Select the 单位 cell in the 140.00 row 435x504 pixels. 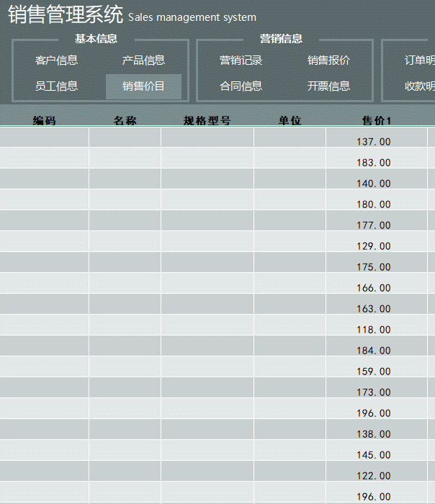290,179
